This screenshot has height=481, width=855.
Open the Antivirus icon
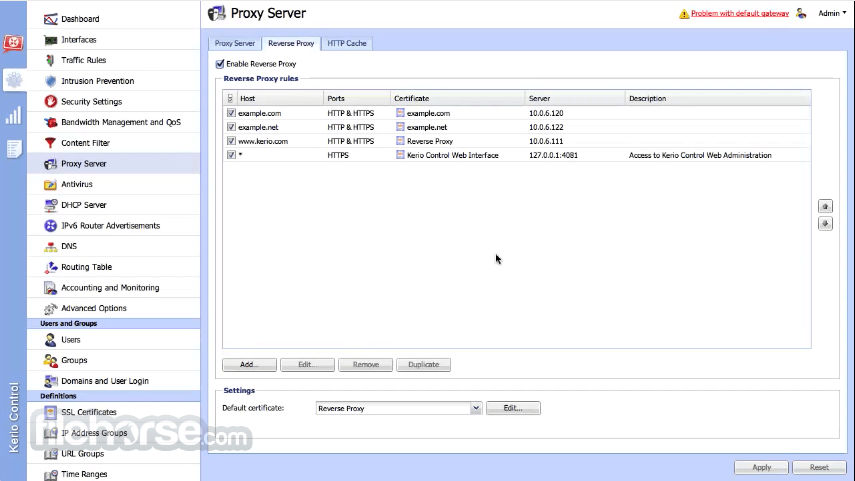50,184
